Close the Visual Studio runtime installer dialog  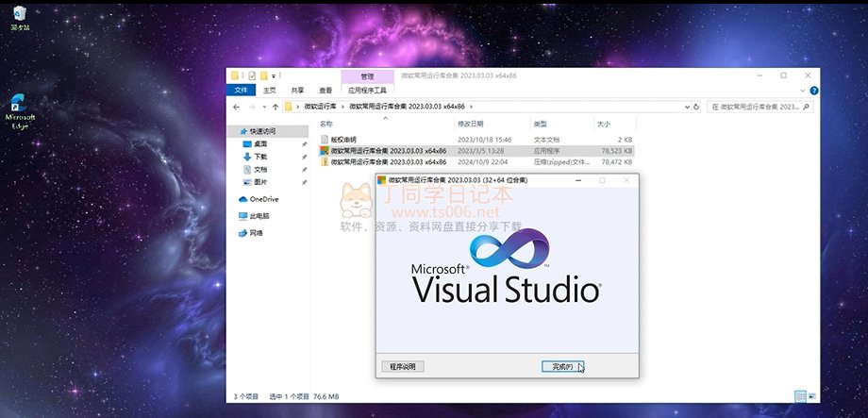(626, 180)
